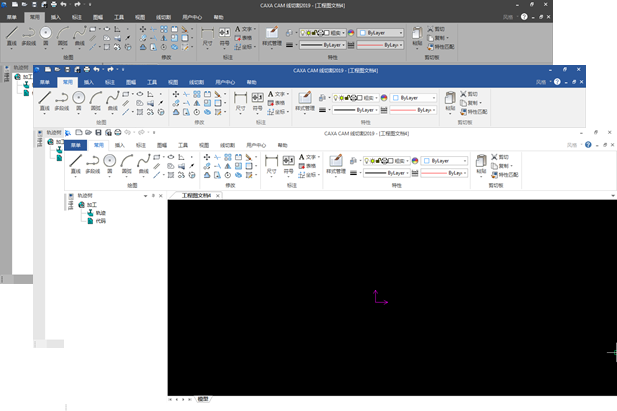The width and height of the screenshot is (617, 411).
Task: Select the 曲线 spline tool in the front window
Action: pos(144,164)
